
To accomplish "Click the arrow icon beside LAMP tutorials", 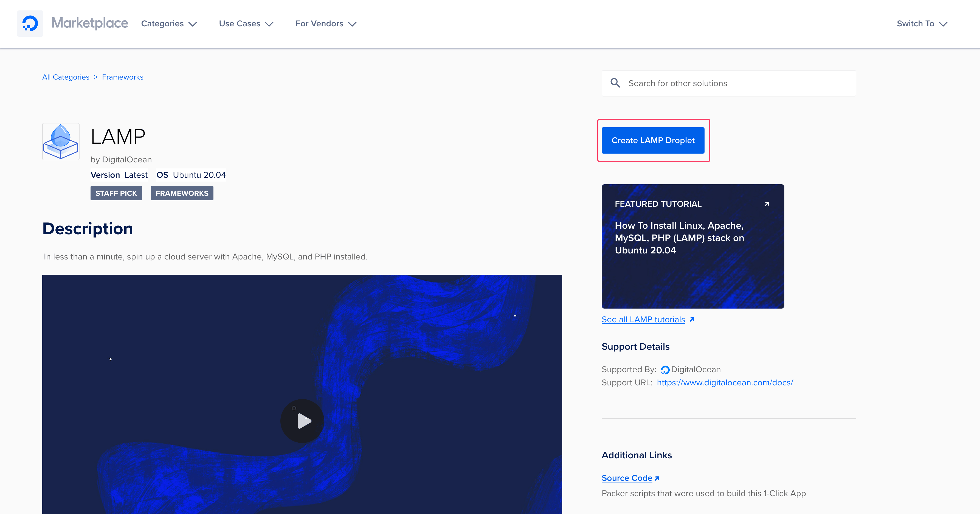I will [x=692, y=320].
